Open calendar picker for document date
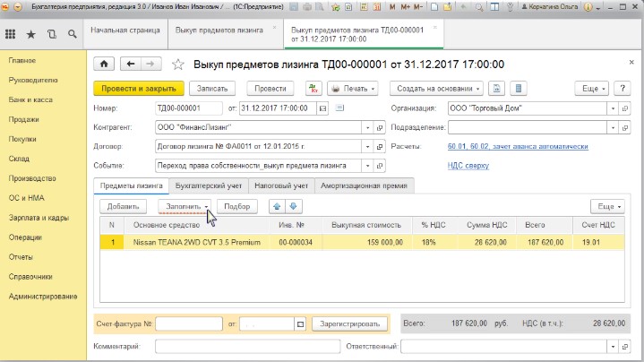The width and height of the screenshot is (644, 362). pos(322,108)
